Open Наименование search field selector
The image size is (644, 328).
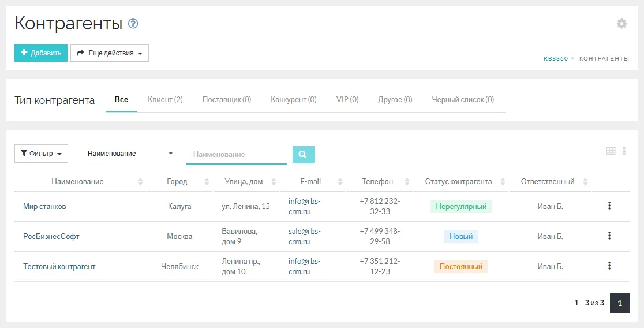click(129, 154)
